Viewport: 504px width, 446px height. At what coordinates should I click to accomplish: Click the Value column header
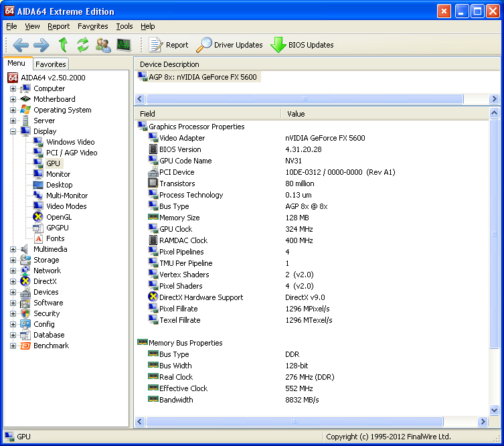coord(385,114)
